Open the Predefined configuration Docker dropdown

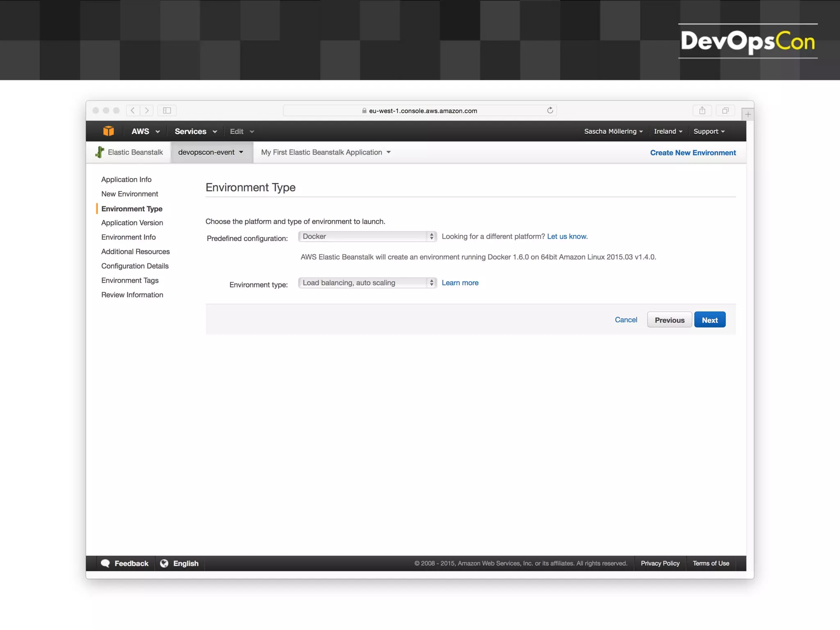point(367,236)
